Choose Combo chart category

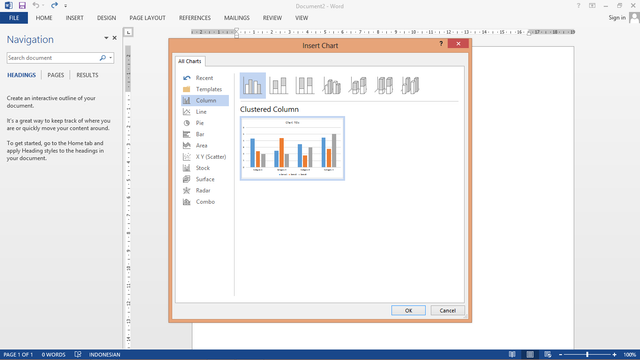click(204, 202)
